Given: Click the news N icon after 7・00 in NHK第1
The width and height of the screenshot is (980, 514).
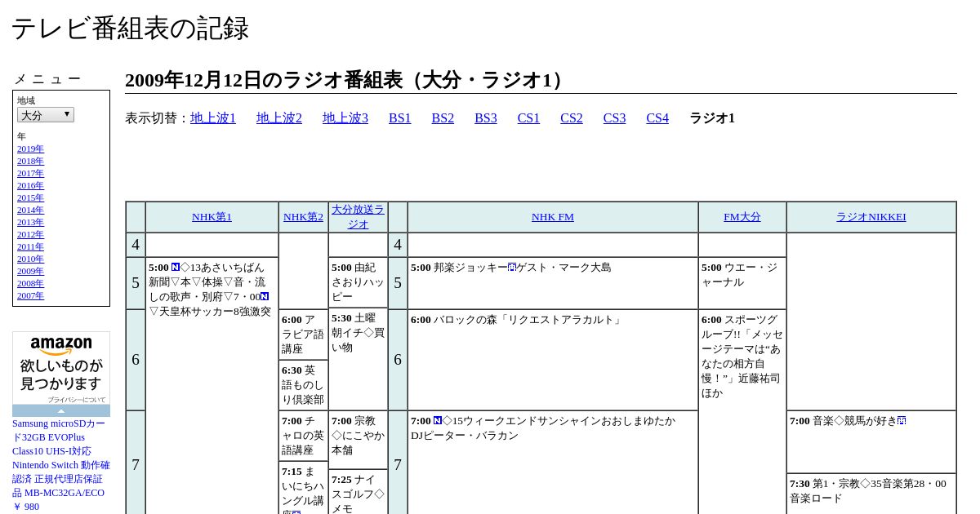Looking at the screenshot, I should pos(264,296).
